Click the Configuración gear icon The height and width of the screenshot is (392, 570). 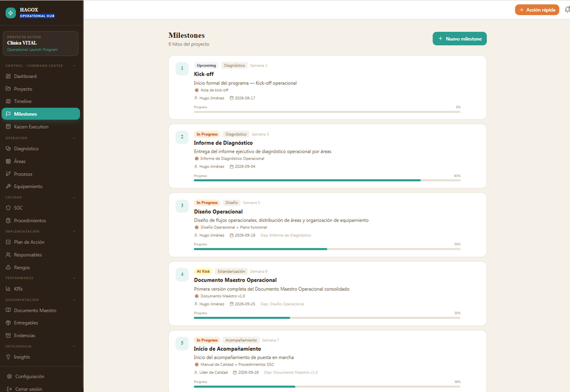tap(9, 377)
